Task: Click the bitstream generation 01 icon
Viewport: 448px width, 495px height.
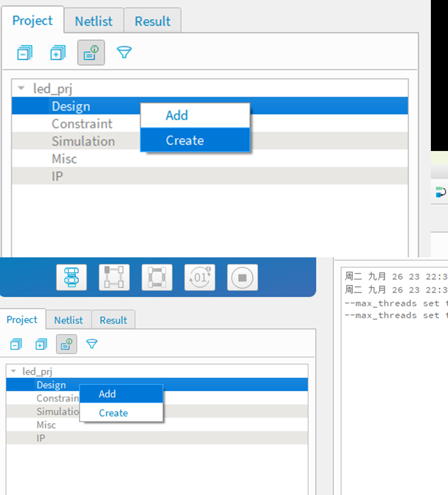Action: coord(200,277)
